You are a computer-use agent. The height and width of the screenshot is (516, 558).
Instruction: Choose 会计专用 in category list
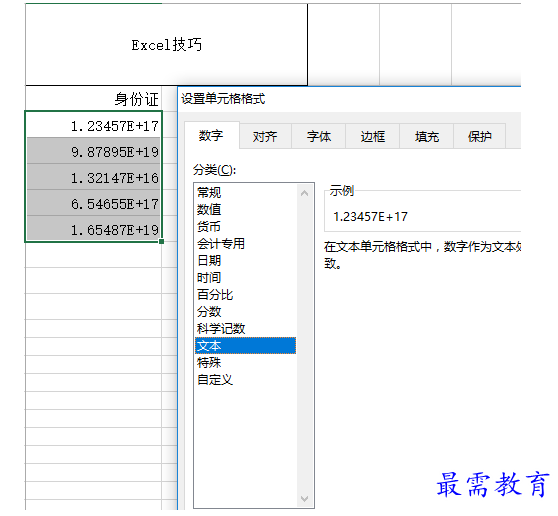246,244
